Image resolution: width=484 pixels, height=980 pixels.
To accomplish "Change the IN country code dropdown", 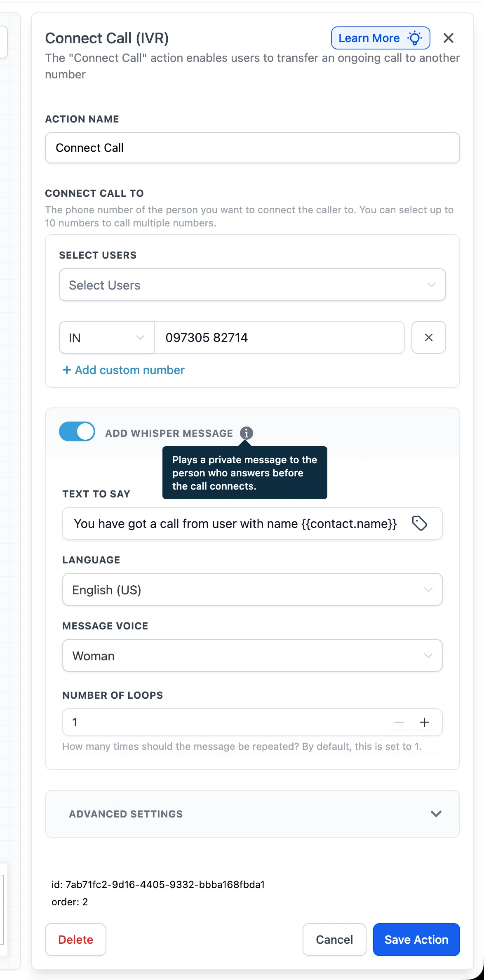I will [x=106, y=337].
